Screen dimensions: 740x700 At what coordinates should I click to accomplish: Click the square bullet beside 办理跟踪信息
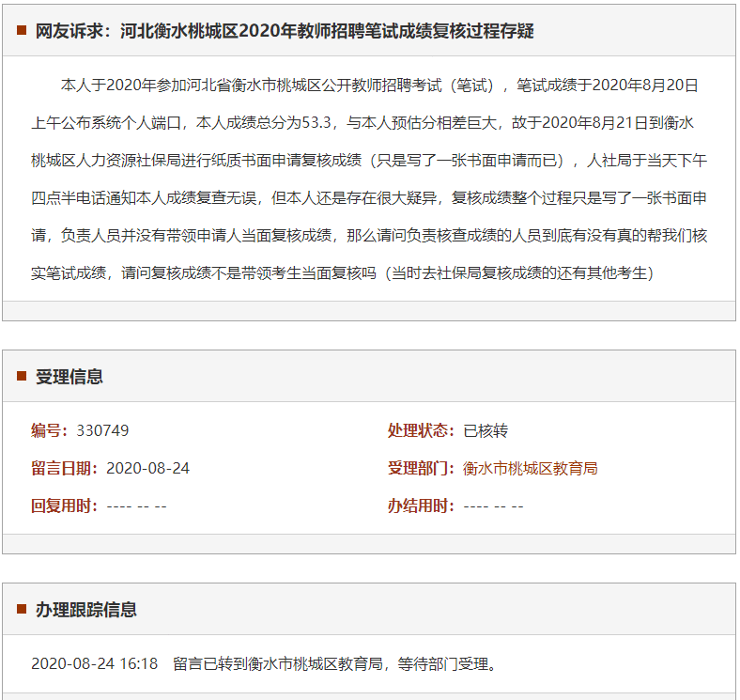point(22,609)
